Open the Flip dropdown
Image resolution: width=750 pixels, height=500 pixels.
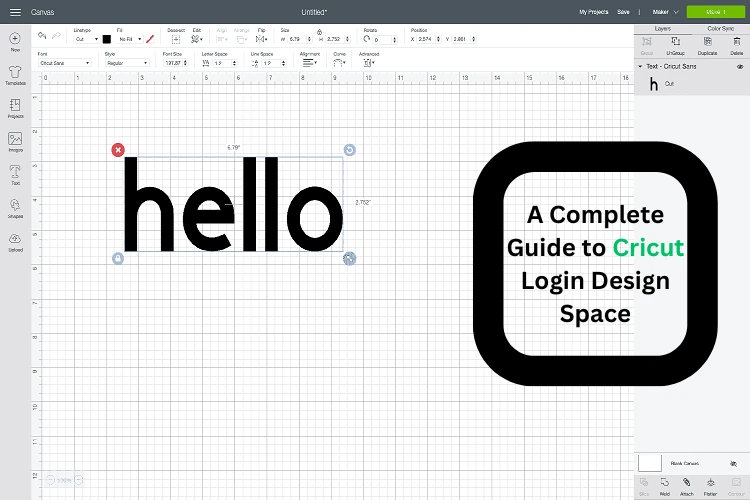(261, 39)
